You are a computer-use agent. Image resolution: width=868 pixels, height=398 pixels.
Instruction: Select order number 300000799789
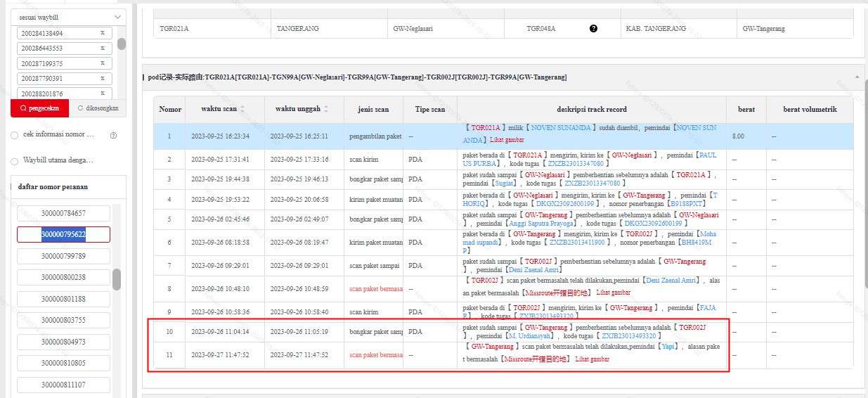[63, 256]
